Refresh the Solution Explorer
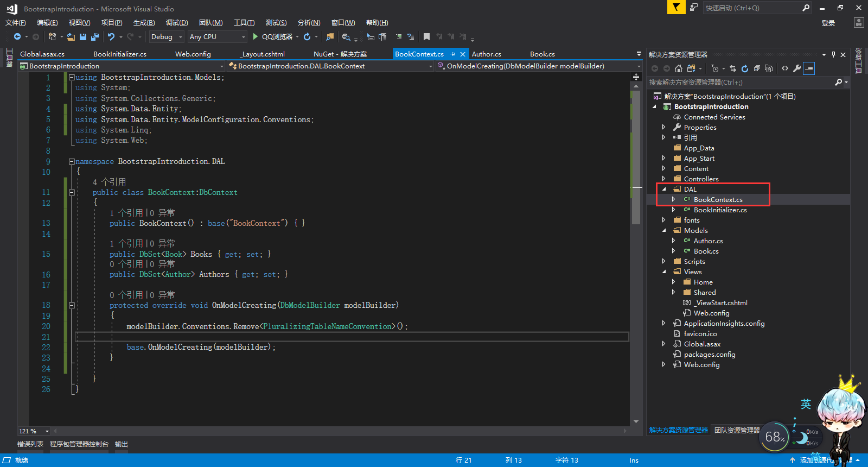Screen dimensions: 868x467 [745, 68]
